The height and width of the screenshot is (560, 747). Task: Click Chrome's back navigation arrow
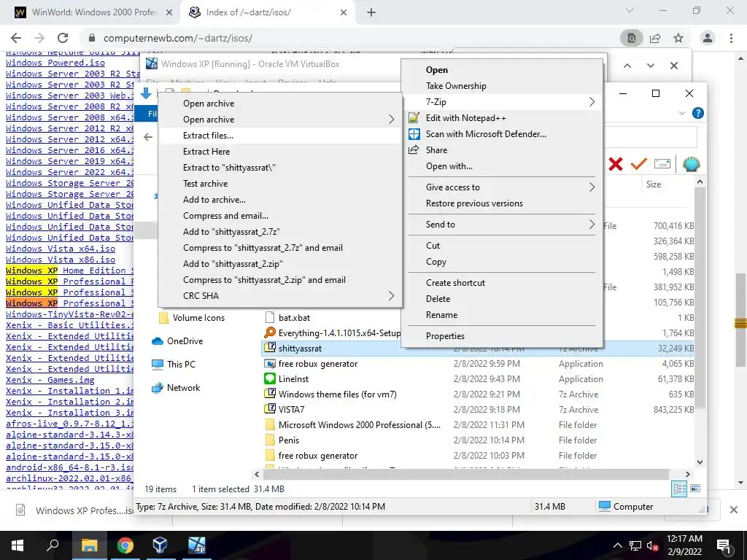tap(16, 38)
